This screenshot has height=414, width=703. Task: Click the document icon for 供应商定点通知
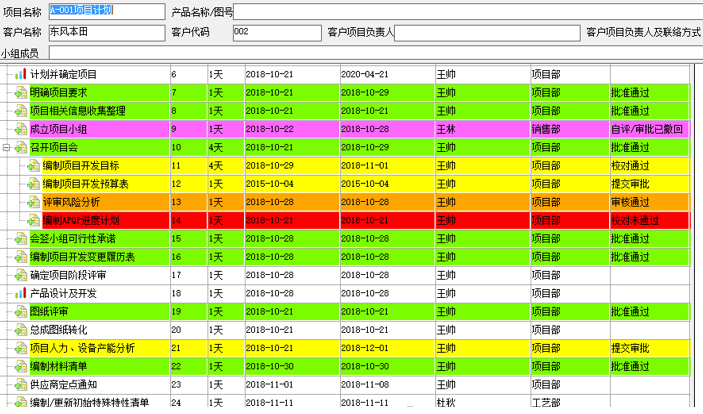(x=21, y=384)
